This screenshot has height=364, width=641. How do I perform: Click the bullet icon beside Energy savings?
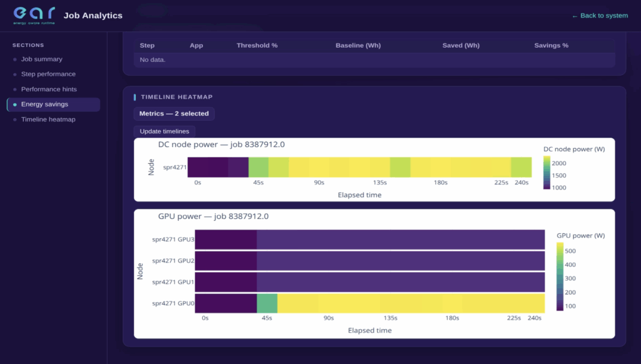pyautogui.click(x=15, y=104)
